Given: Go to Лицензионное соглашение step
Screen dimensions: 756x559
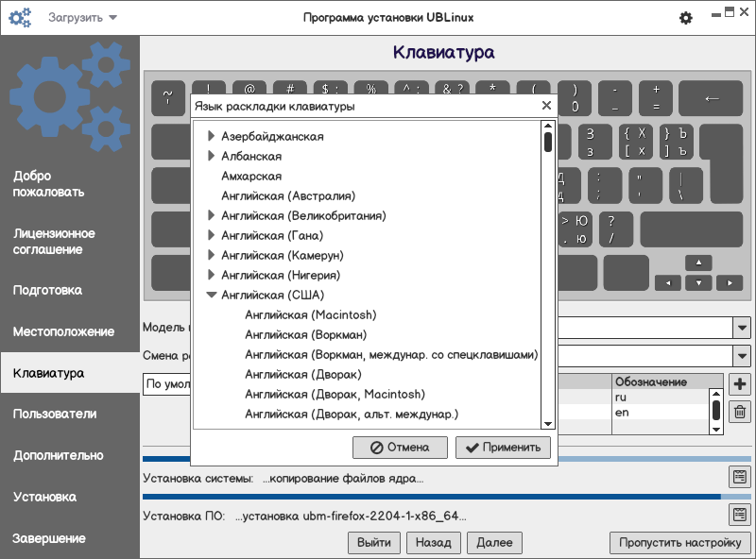Looking at the screenshot, I should [54, 242].
